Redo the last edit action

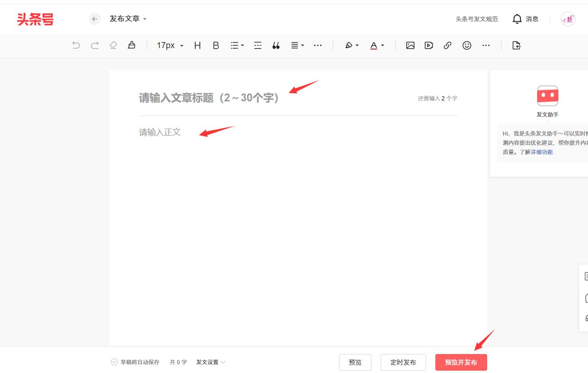(x=94, y=45)
